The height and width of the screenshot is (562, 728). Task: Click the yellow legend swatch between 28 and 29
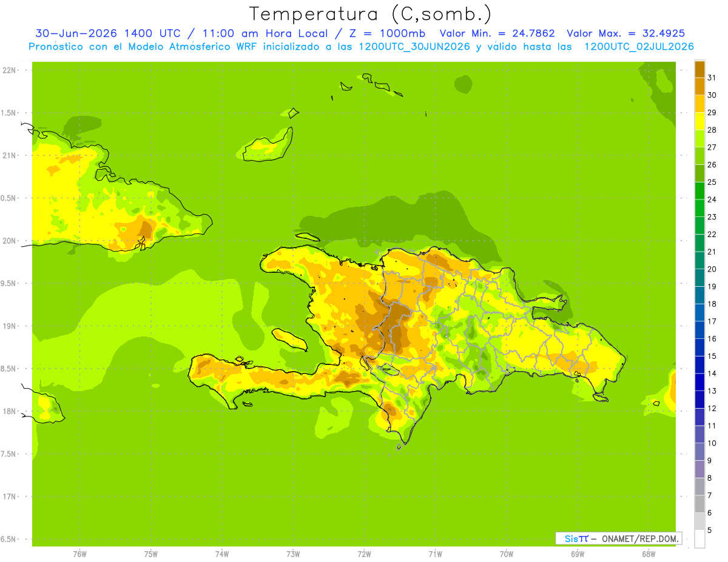pyautogui.click(x=699, y=121)
